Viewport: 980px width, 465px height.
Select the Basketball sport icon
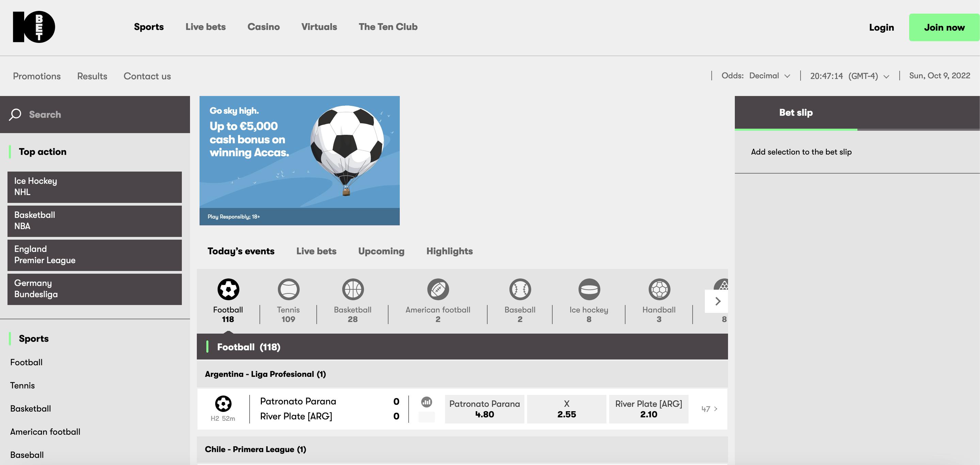click(x=353, y=290)
